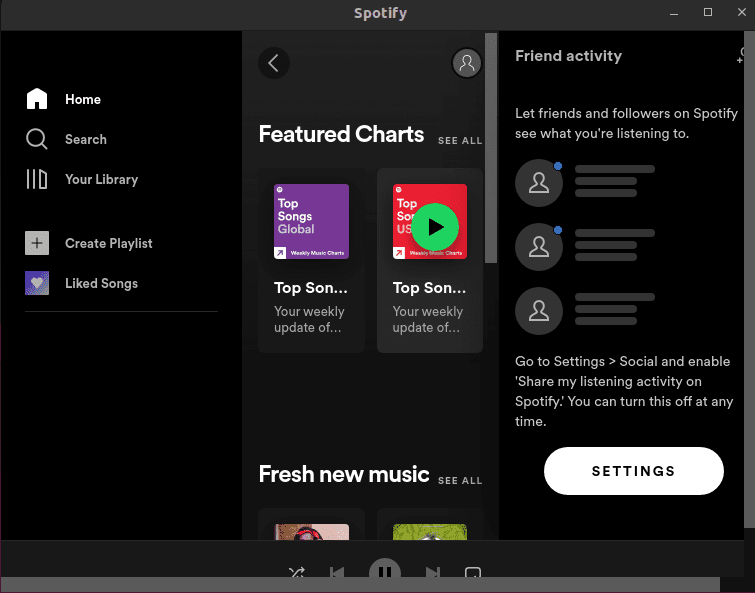Maximize the Spotify window
The height and width of the screenshot is (593, 755).
(x=708, y=13)
